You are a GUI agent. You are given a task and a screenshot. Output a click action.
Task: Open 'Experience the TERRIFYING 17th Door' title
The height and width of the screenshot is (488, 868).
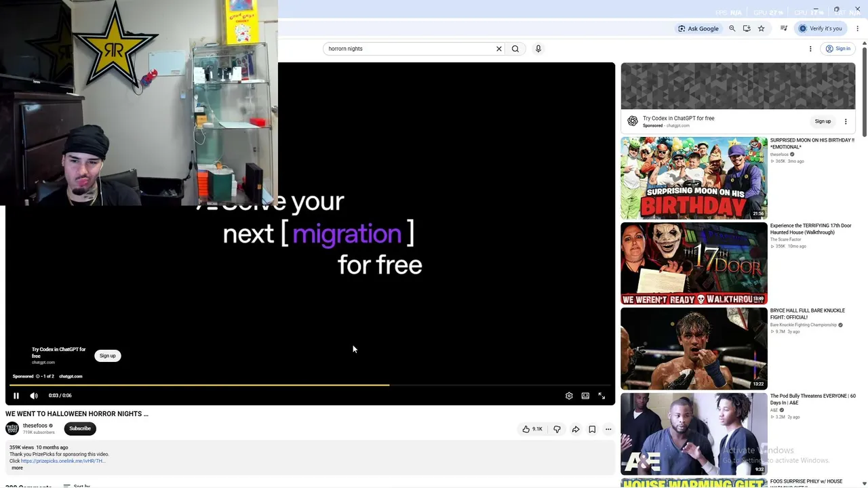point(810,229)
